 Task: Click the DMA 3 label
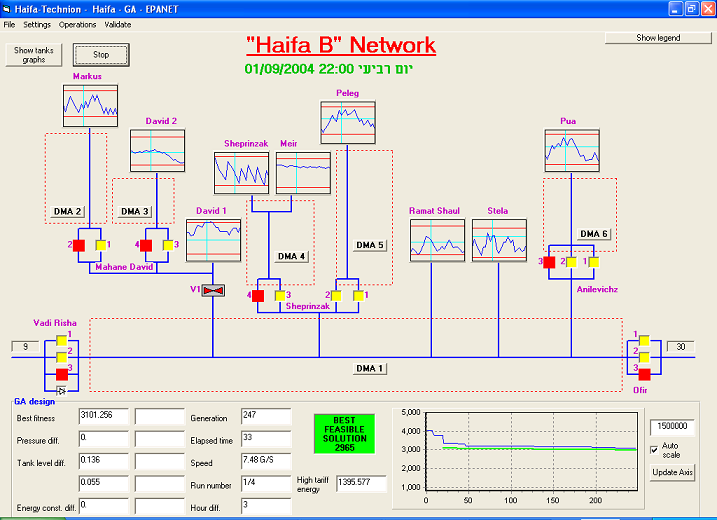[134, 212]
